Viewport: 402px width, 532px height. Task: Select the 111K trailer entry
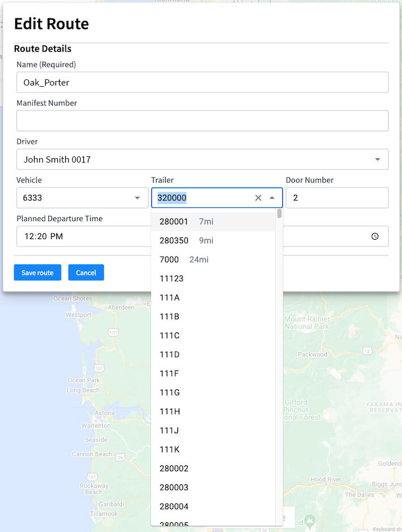pyautogui.click(x=213, y=449)
